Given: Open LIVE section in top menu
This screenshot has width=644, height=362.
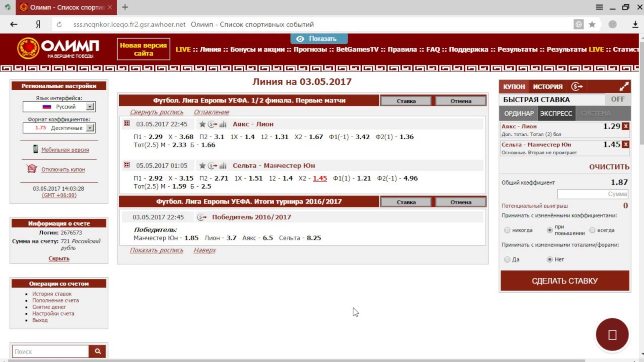Looking at the screenshot, I should coord(183,49).
